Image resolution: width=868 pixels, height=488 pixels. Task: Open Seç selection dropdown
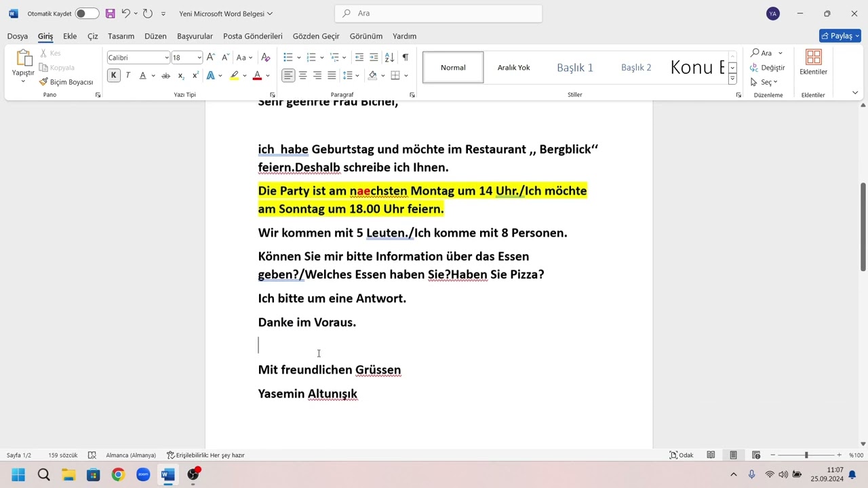764,82
